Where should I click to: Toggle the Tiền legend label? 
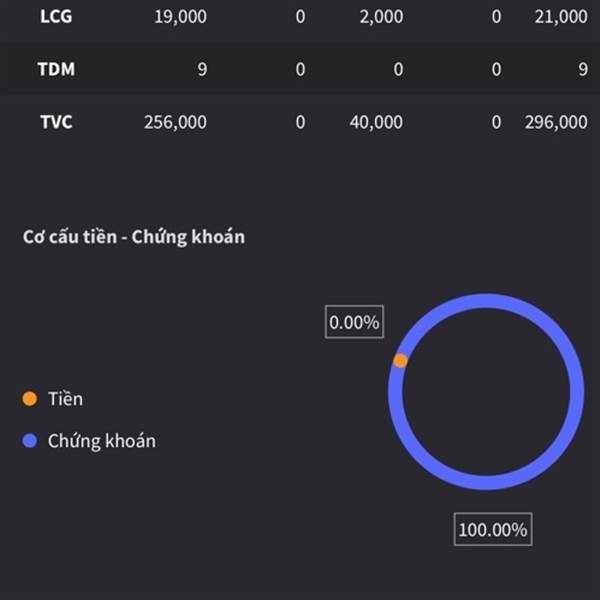click(x=65, y=398)
